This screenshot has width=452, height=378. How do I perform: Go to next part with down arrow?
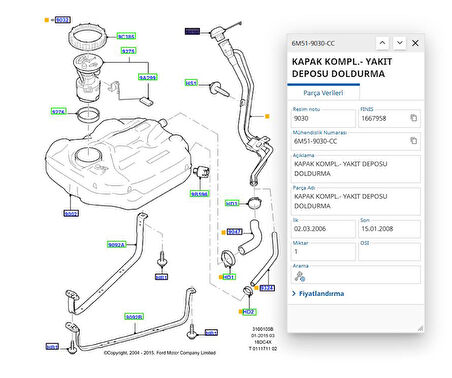400,43
